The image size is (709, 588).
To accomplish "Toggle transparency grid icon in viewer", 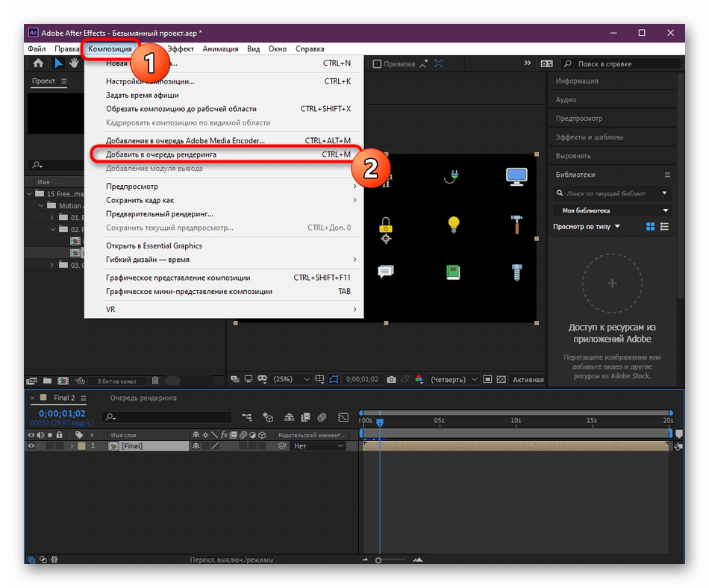I will 502,379.
